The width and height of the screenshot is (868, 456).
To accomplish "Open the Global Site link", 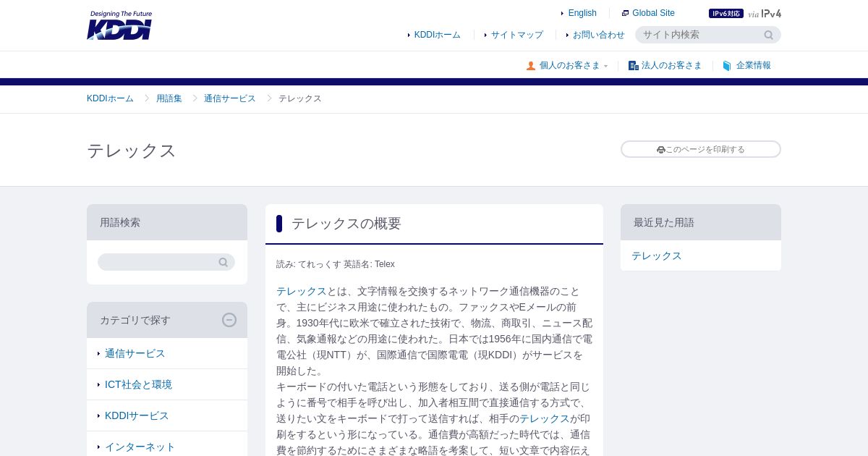I will 653,13.
